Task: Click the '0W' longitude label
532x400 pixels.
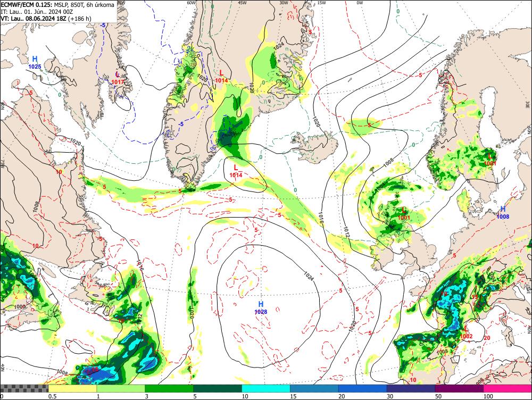Action: [x=360, y=3]
